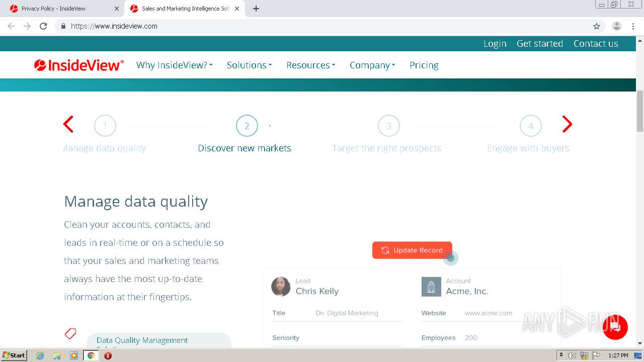Select step 2 circle Discover new markets

coord(247,126)
